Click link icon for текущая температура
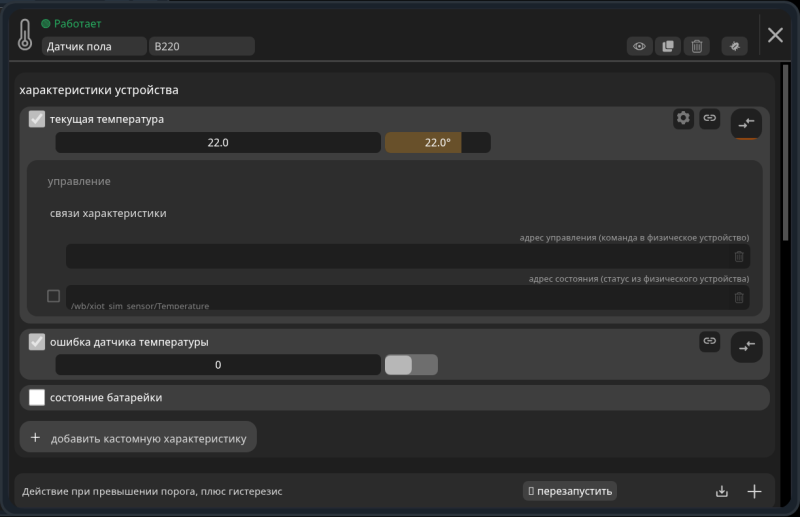800x517 pixels. point(709,118)
